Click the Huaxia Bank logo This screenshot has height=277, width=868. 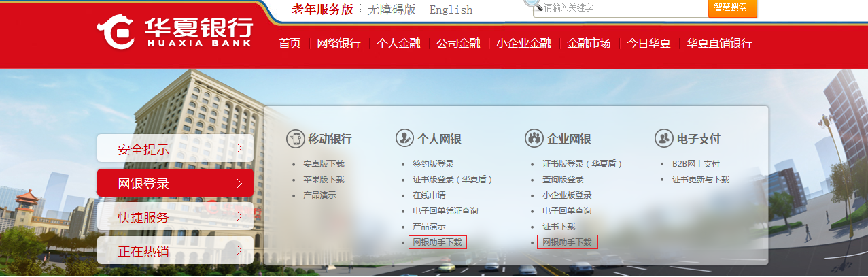pyautogui.click(x=175, y=32)
